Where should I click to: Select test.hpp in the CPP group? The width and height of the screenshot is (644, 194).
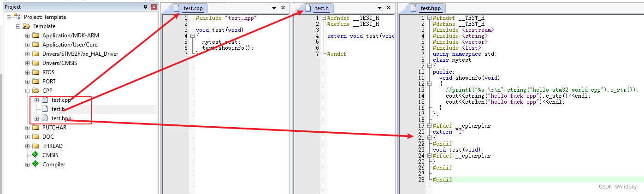click(x=61, y=118)
